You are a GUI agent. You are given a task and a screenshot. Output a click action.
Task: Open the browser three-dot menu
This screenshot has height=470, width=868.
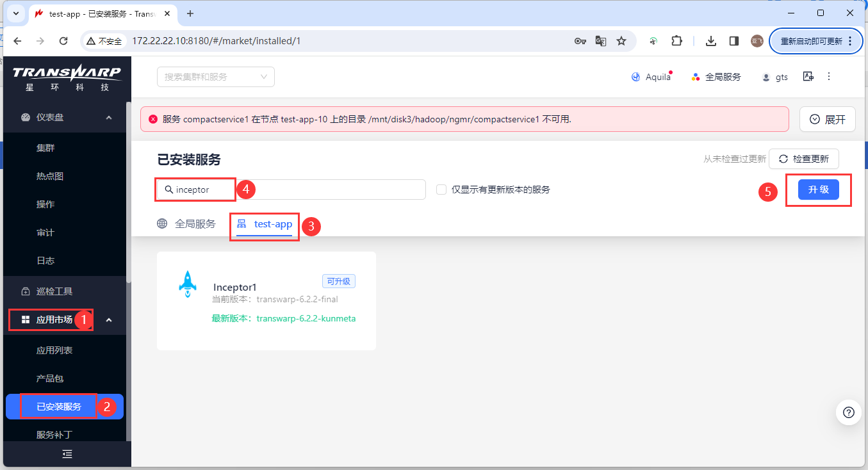point(850,41)
